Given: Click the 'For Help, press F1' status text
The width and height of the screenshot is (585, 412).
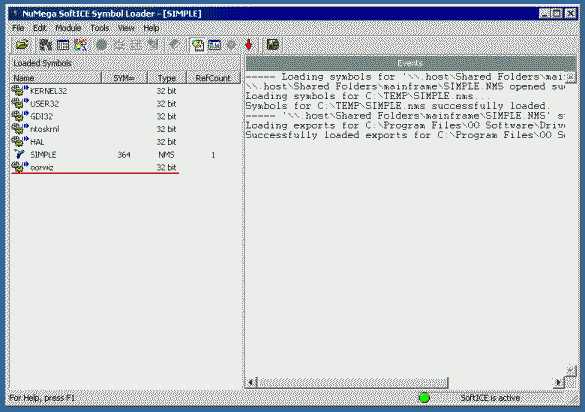Looking at the screenshot, I should point(41,398).
